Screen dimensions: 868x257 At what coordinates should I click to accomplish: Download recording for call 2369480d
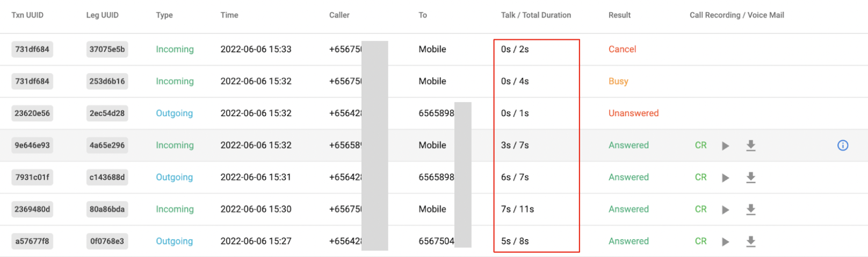click(751, 209)
